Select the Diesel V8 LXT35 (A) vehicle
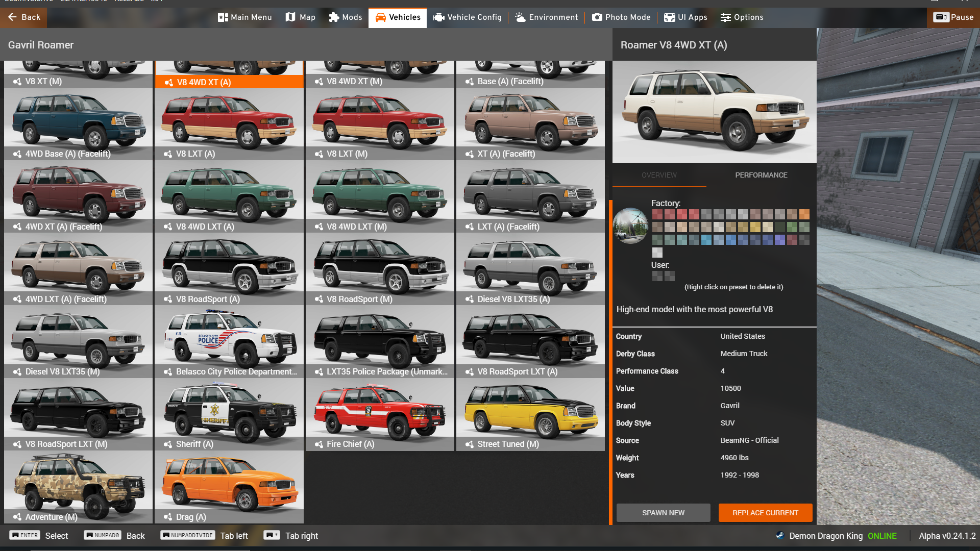 tap(530, 269)
